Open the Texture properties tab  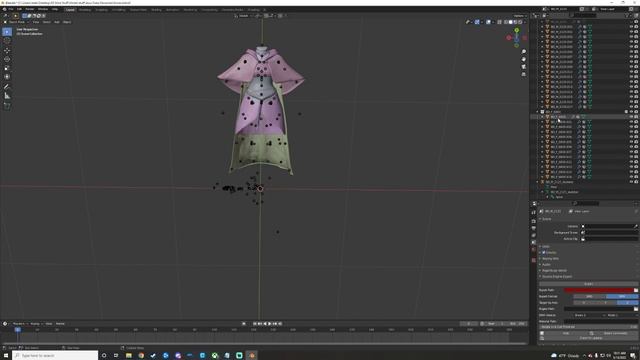534,260
